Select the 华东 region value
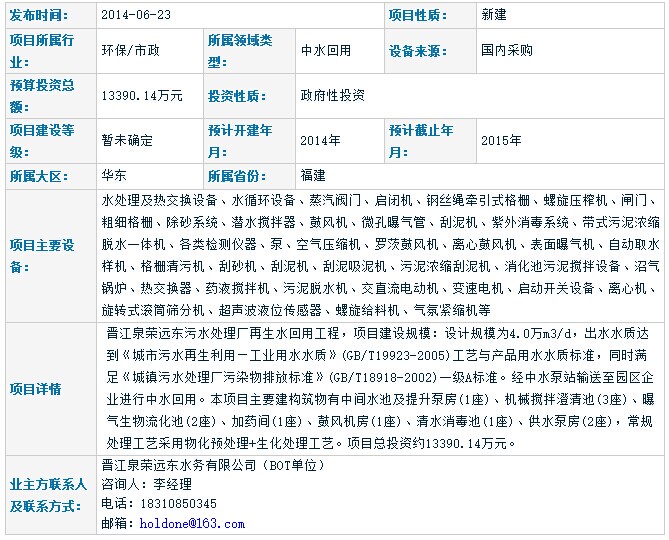This screenshot has width=669, height=540. [114, 175]
